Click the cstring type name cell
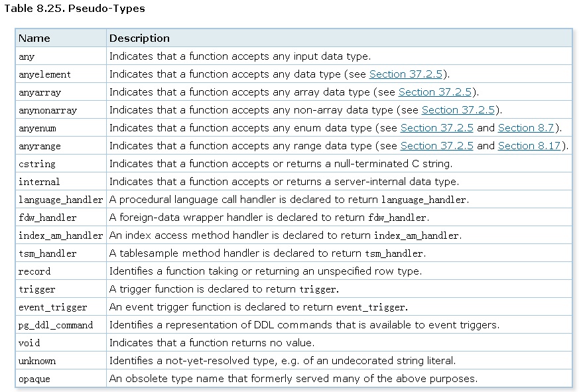Viewport: 581px width, 392px height. (x=37, y=164)
